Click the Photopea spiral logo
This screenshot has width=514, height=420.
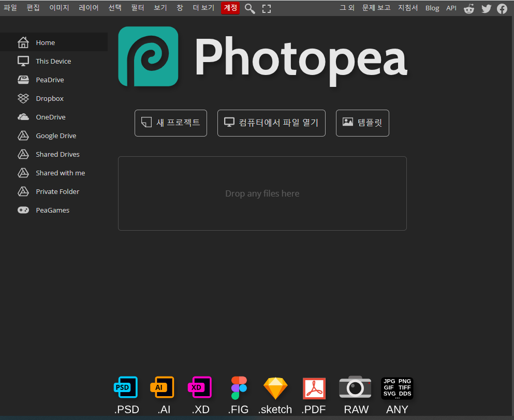(x=148, y=56)
